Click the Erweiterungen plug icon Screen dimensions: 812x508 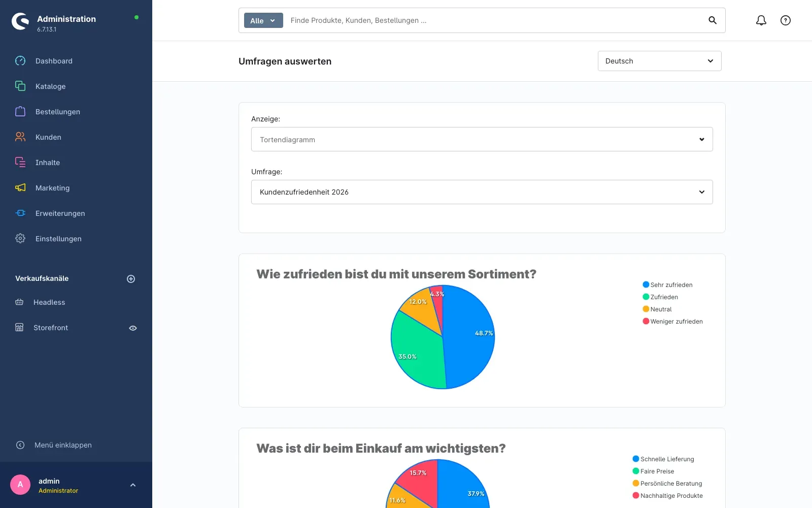20,213
